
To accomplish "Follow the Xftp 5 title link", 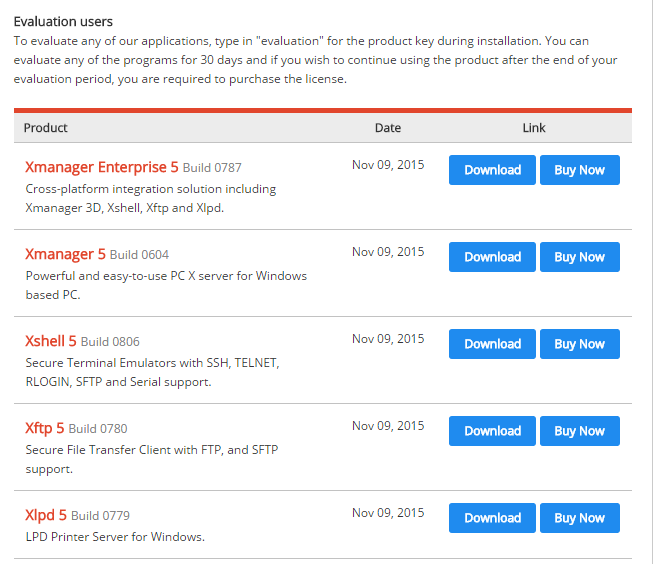I will pos(44,428).
